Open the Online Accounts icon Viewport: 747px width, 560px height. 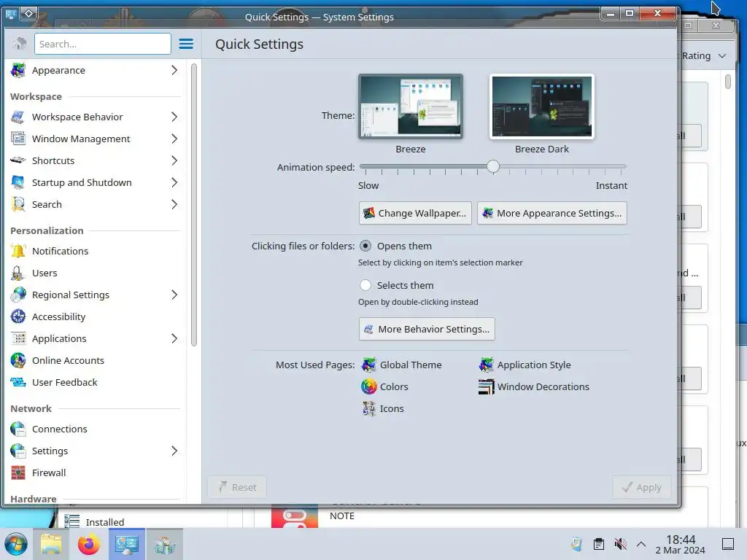point(18,360)
